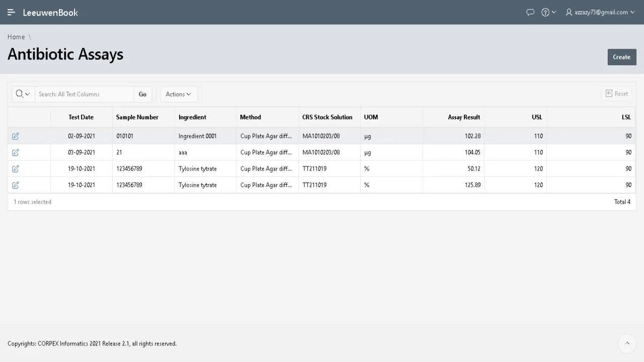Open the help question mark menu
644x362 pixels.
pyautogui.click(x=548, y=12)
